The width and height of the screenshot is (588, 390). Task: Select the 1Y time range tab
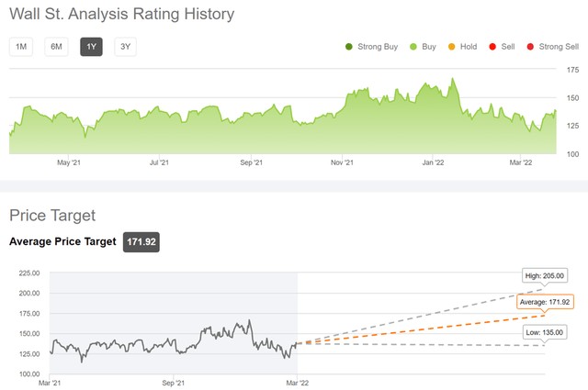point(91,48)
